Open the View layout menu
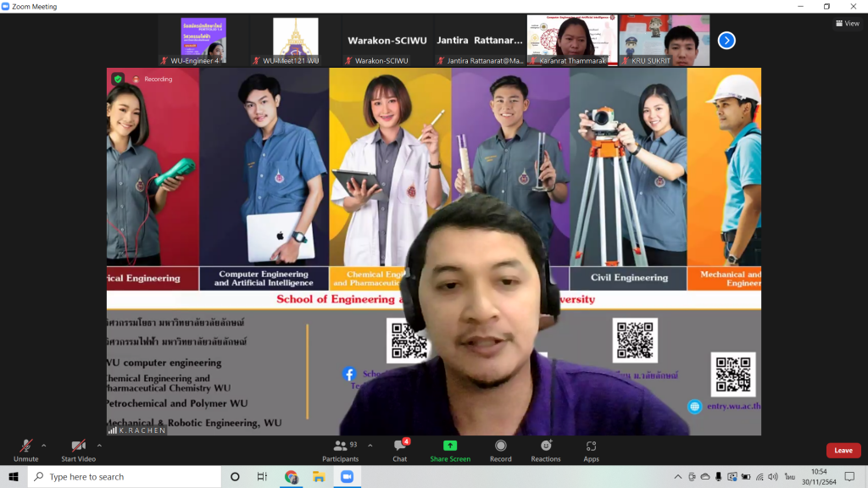The image size is (868, 488). click(x=847, y=24)
